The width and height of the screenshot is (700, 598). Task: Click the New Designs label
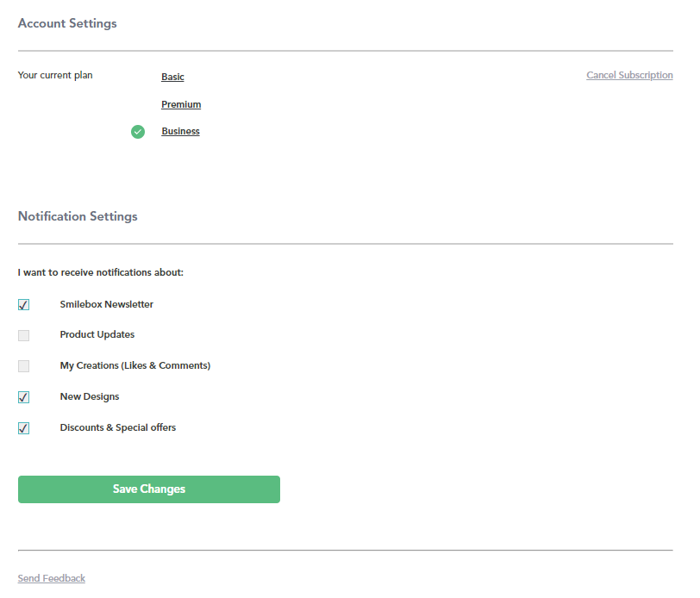(90, 396)
